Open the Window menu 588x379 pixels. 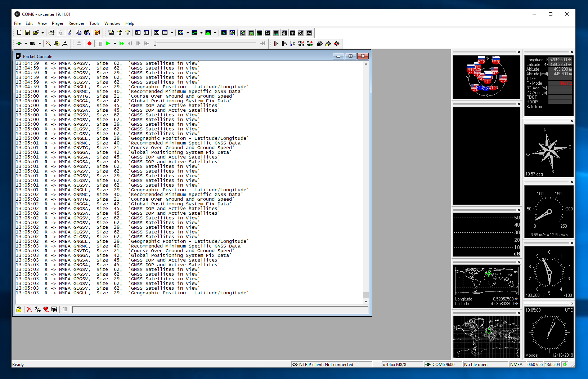point(112,23)
